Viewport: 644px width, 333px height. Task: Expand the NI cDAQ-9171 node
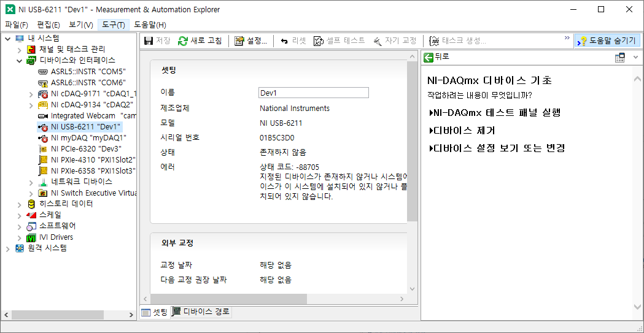tap(31, 94)
